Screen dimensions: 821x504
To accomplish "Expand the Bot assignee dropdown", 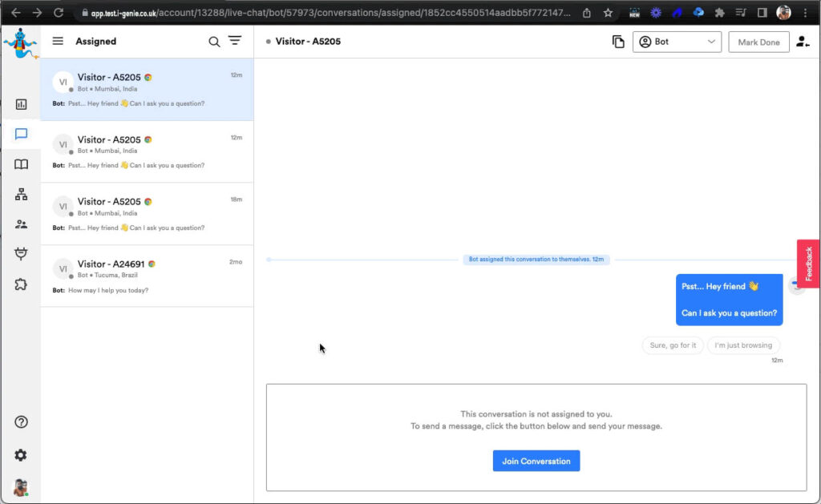I will [677, 42].
